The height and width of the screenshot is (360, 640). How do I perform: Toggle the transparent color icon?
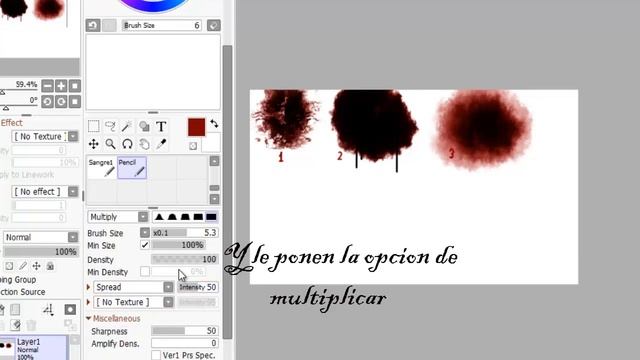(x=193, y=146)
